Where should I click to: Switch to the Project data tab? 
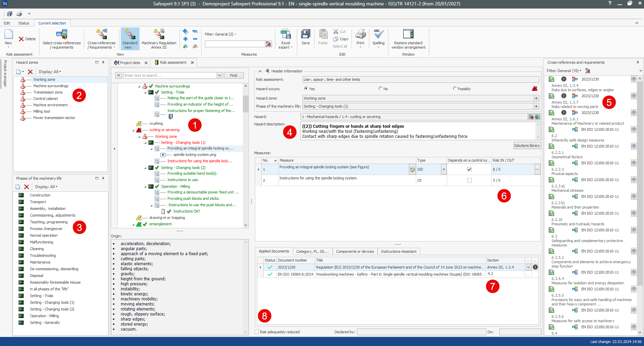point(130,63)
